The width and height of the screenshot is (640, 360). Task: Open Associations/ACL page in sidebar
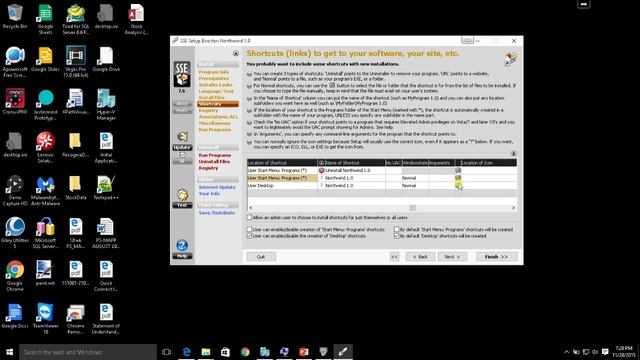218,117
